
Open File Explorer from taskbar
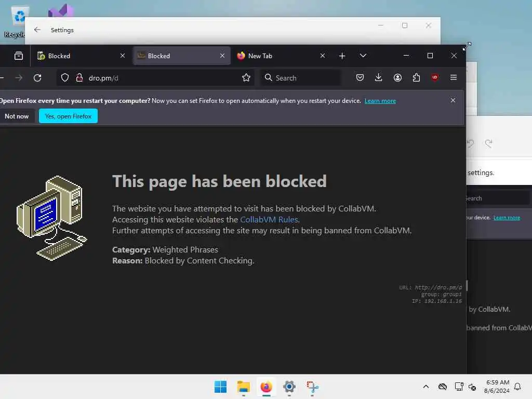point(243,387)
